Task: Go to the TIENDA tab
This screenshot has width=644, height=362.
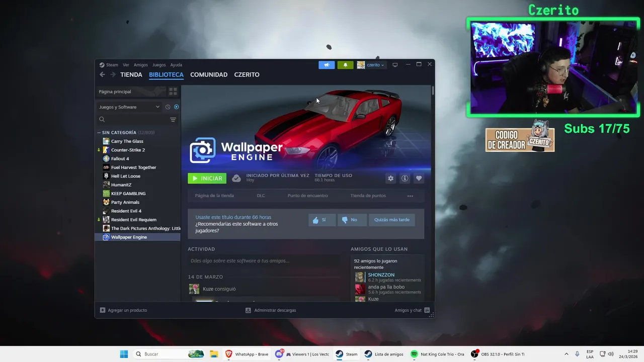Action: coord(131,74)
